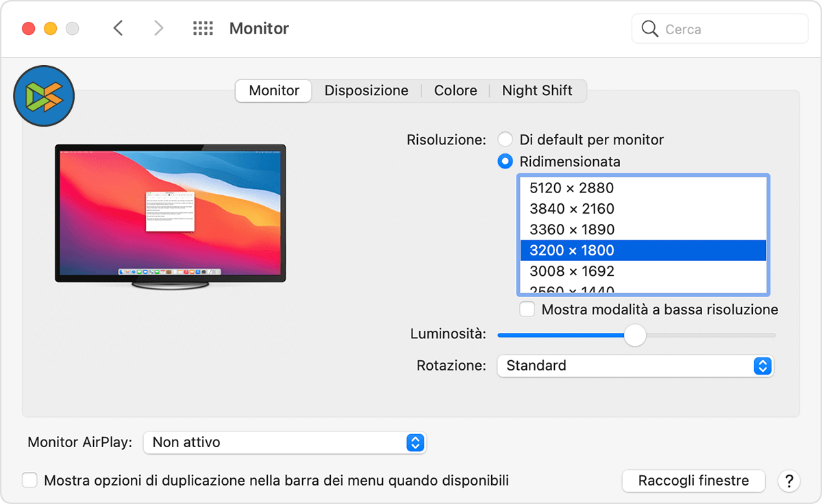The image size is (822, 504).
Task: Go forward with the right chevron
Action: click(158, 28)
